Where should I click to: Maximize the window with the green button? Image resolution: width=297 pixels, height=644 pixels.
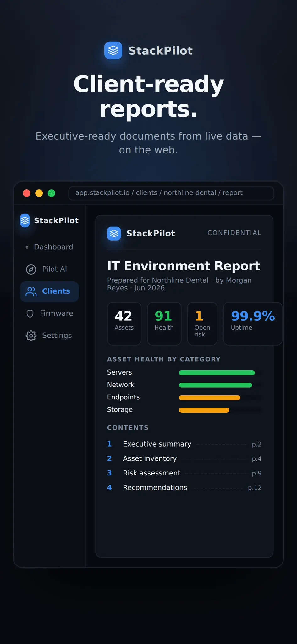[52, 193]
